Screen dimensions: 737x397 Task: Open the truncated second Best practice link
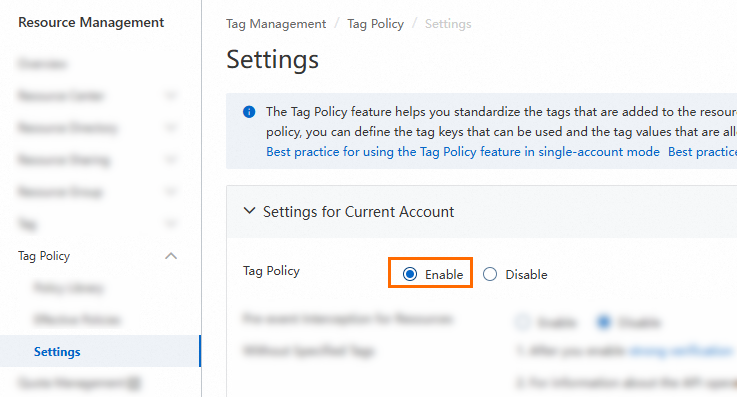[x=702, y=152]
